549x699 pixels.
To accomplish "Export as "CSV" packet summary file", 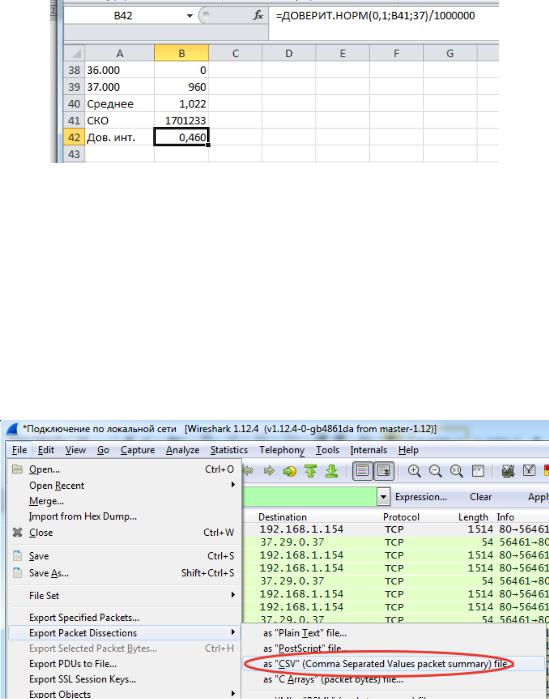I will click(x=385, y=664).
